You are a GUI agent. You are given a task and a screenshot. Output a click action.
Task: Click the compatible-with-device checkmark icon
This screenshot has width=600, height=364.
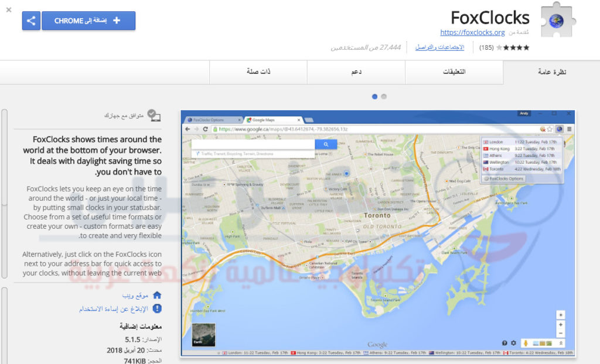[x=154, y=115]
